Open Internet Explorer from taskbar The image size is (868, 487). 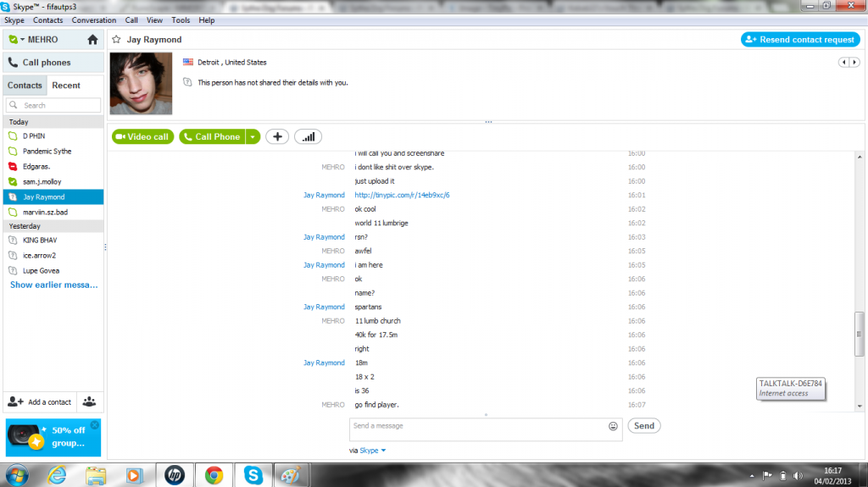tap(57, 475)
